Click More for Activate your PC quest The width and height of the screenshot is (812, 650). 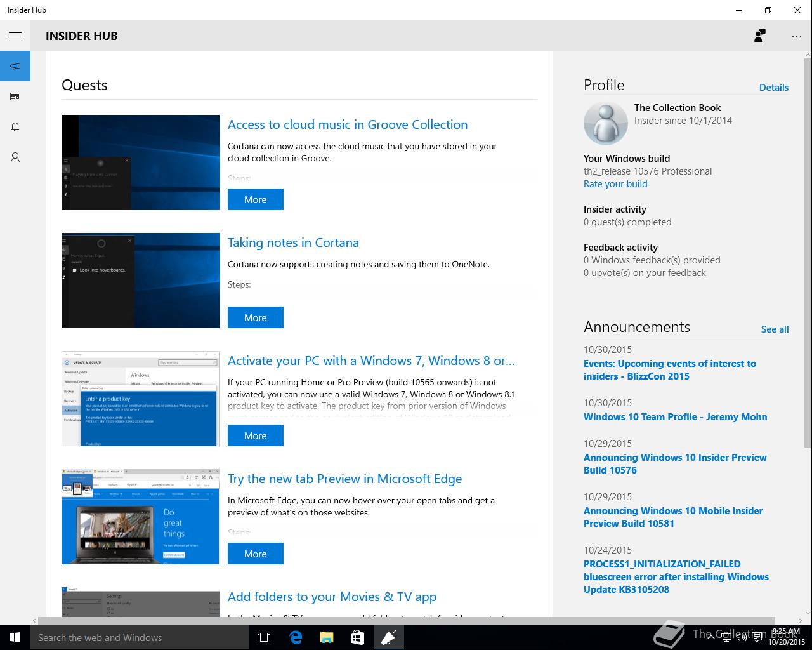(256, 435)
